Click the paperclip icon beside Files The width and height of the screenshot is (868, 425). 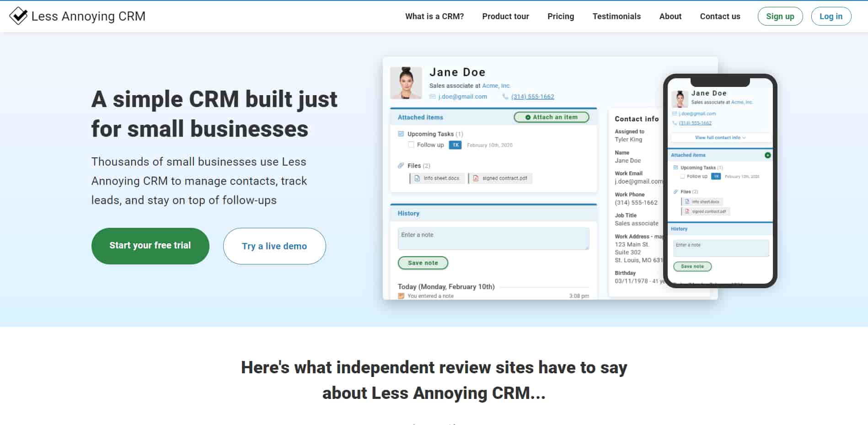point(401,165)
